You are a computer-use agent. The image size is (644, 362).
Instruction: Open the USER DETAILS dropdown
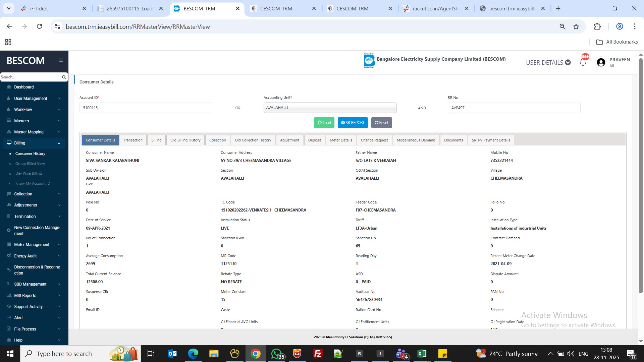548,63
